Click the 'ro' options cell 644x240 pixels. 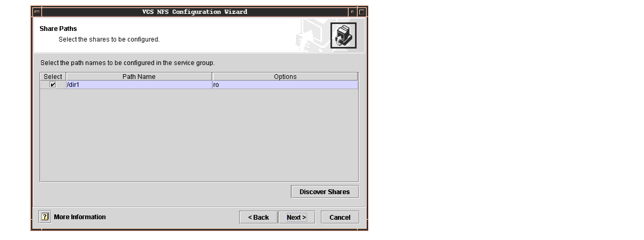click(285, 85)
